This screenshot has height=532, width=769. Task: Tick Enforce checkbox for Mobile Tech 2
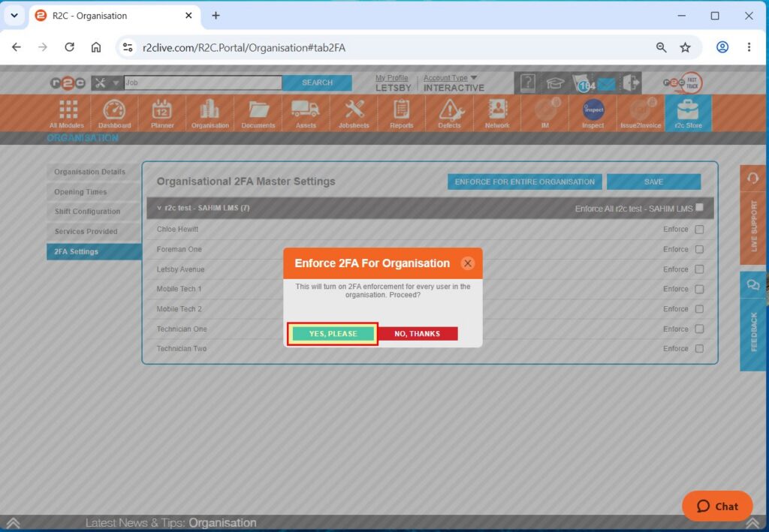coord(699,309)
